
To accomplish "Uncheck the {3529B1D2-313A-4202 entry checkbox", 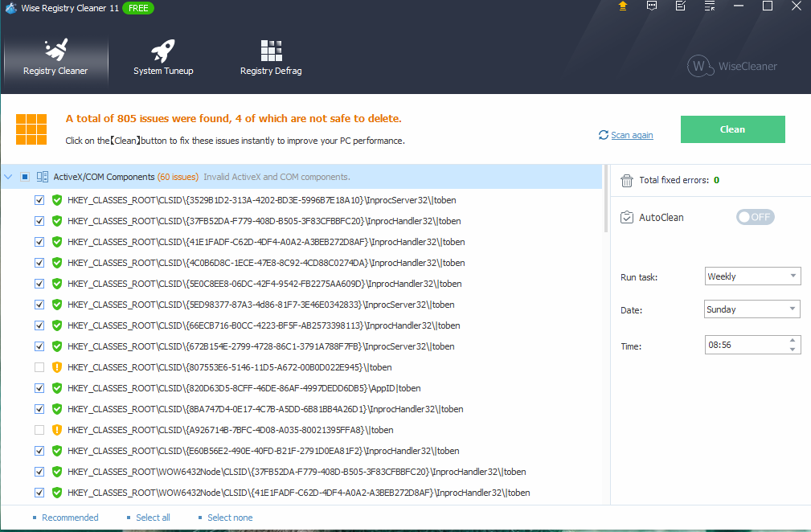I will (x=39, y=200).
